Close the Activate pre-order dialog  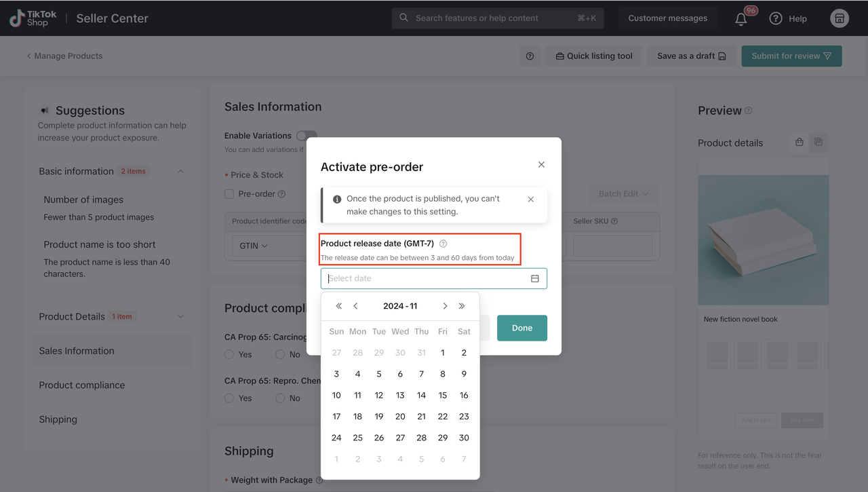point(541,165)
